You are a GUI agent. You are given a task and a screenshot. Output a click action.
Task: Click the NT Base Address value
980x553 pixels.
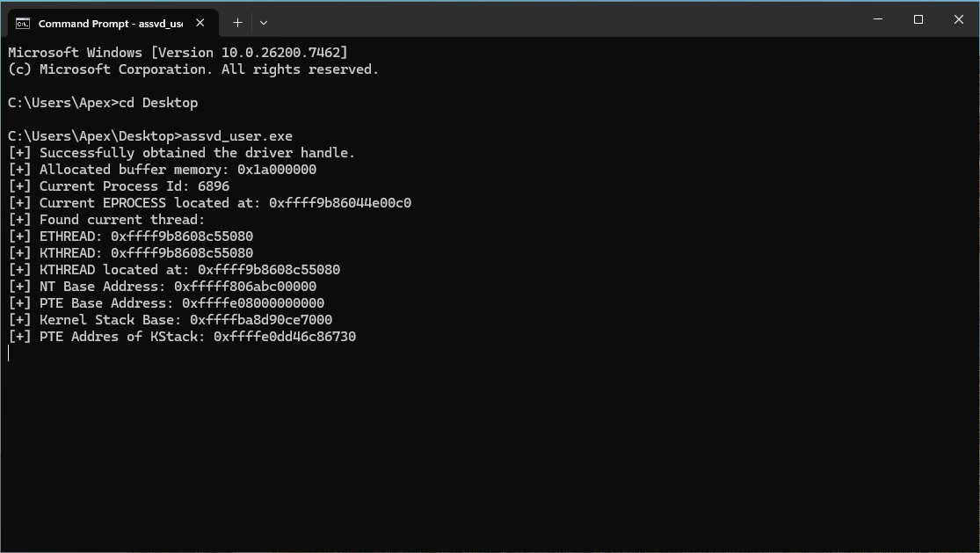[245, 287]
